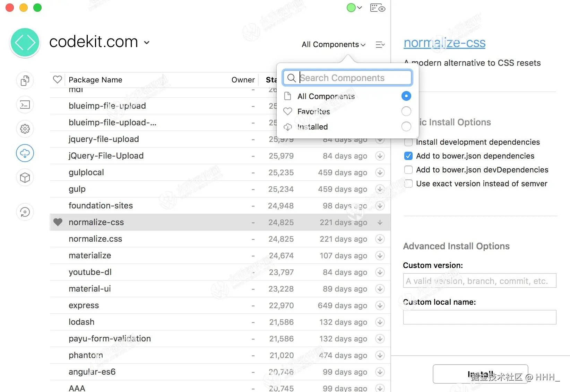The width and height of the screenshot is (570, 392).
Task: Select the angular-es6 package name
Action: point(92,372)
